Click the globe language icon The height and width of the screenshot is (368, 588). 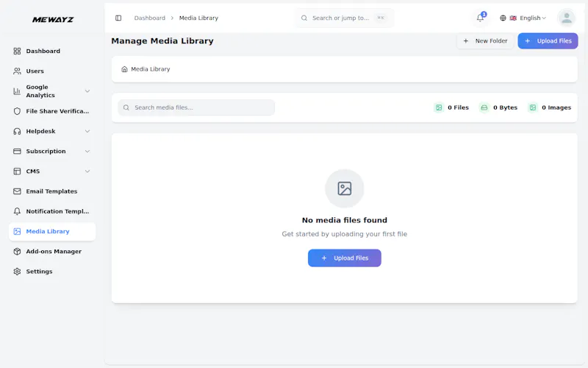click(503, 18)
